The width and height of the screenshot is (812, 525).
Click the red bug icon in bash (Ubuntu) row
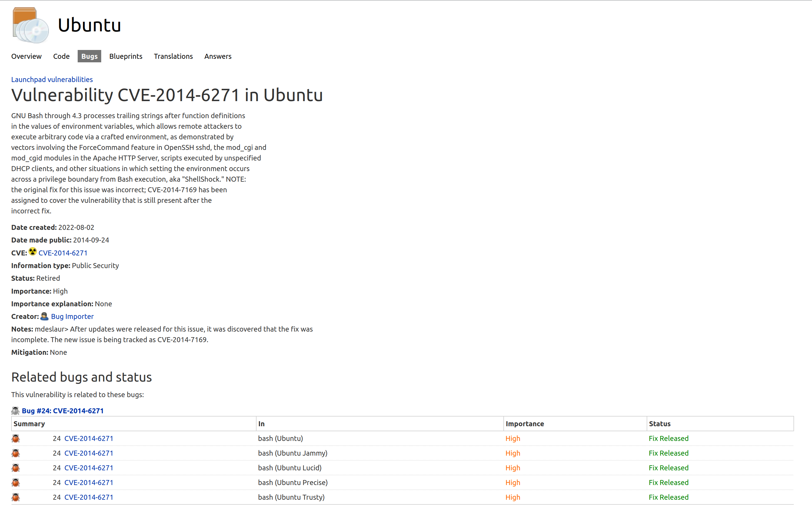(x=16, y=438)
